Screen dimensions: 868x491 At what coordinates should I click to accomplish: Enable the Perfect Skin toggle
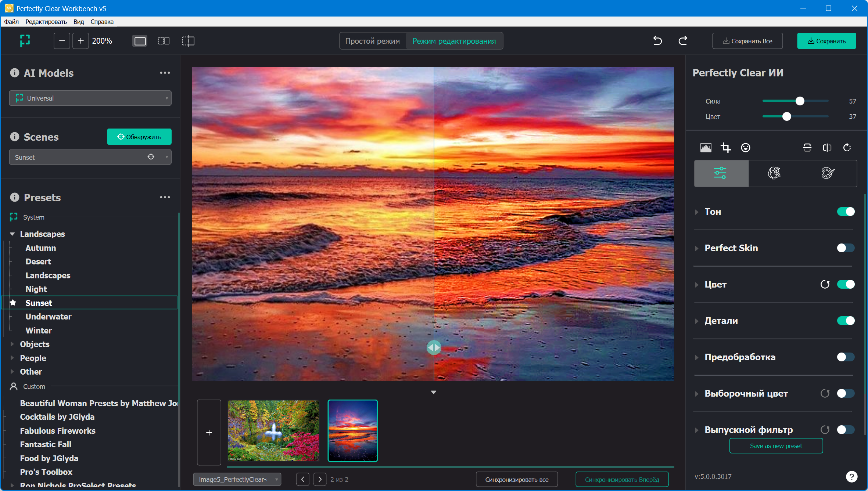point(845,248)
